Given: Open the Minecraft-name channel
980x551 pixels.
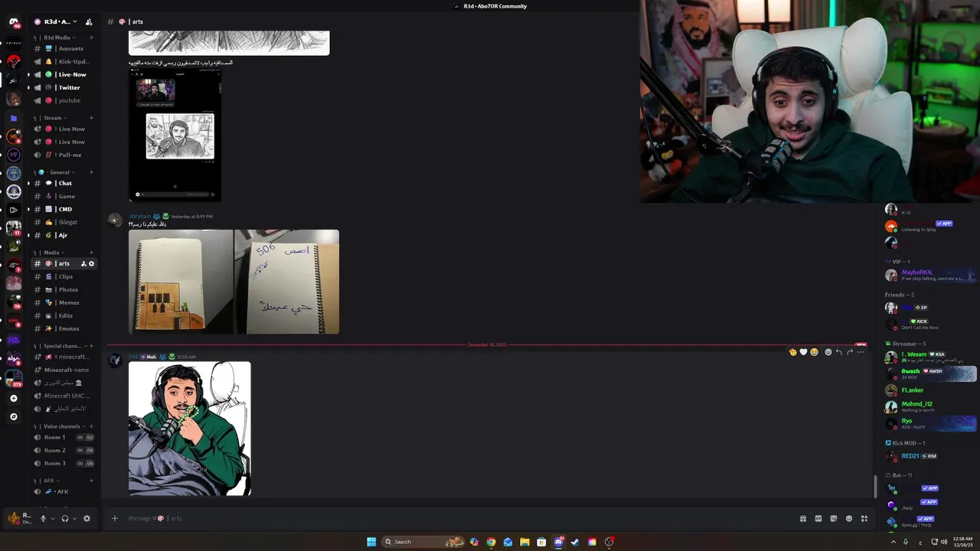Looking at the screenshot, I should (x=64, y=370).
